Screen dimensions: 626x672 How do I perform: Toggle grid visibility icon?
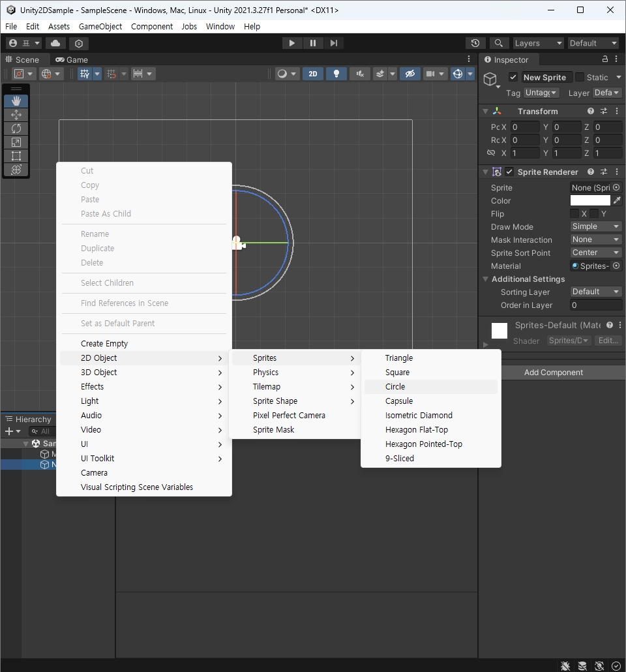click(85, 74)
